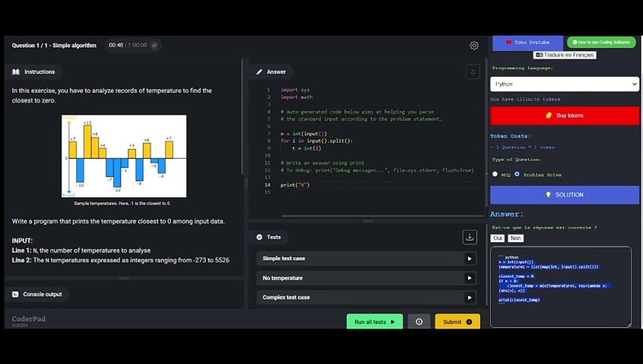Click the checkmark icon beside Tests
Image resolution: width=643 pixels, height=364 pixels.
(259, 237)
